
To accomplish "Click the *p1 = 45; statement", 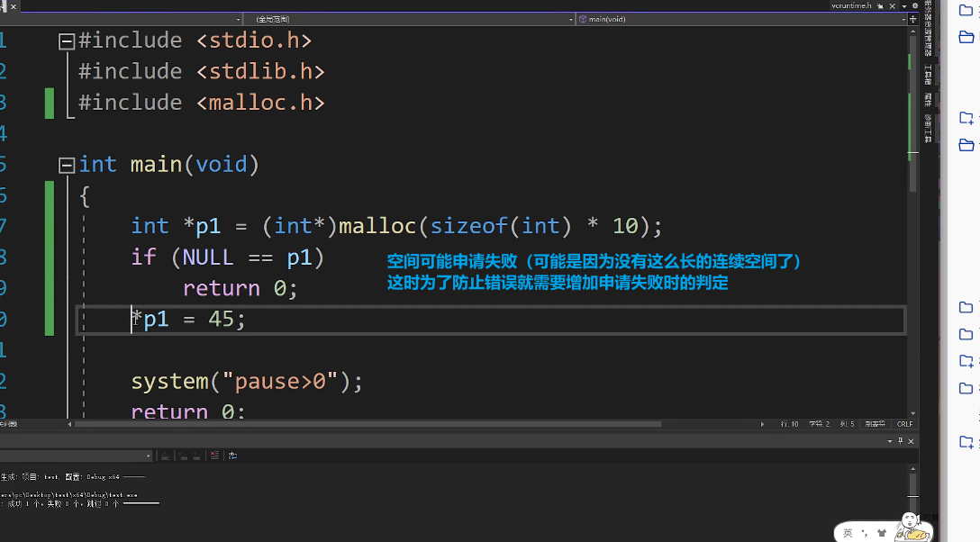I will coord(188,320).
